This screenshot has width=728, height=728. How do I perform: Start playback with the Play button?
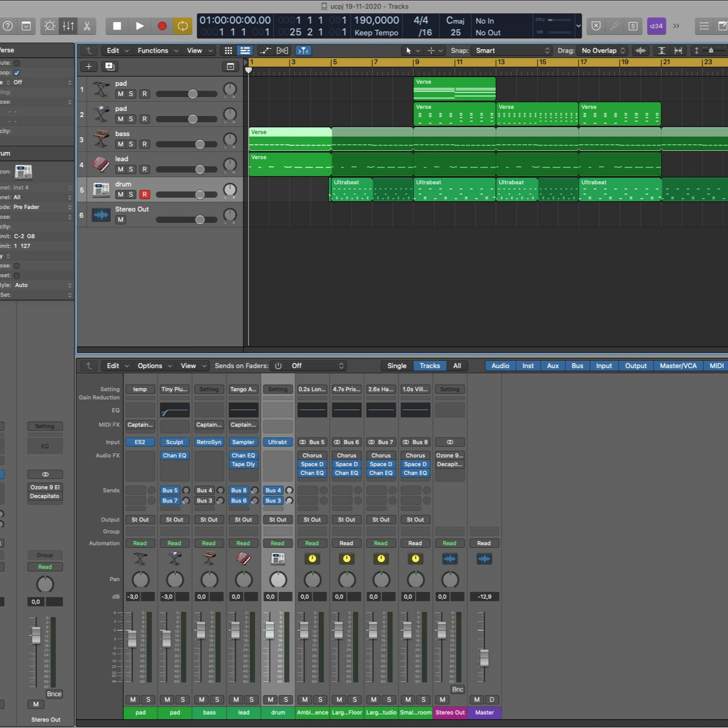coord(140,26)
